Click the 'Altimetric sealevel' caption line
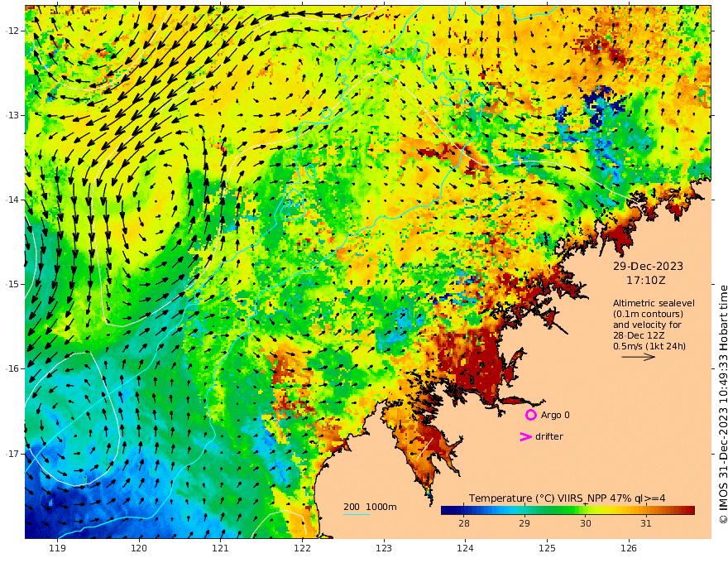The image size is (728, 563). click(x=654, y=303)
